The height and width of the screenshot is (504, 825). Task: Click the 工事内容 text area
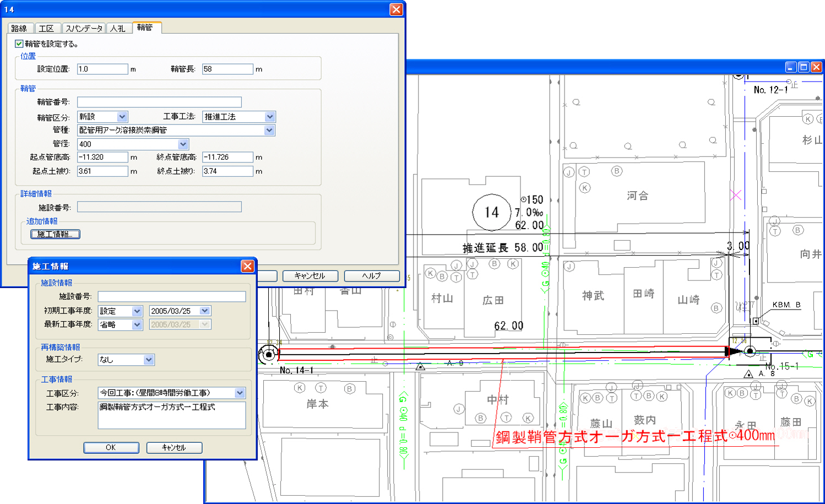point(171,415)
